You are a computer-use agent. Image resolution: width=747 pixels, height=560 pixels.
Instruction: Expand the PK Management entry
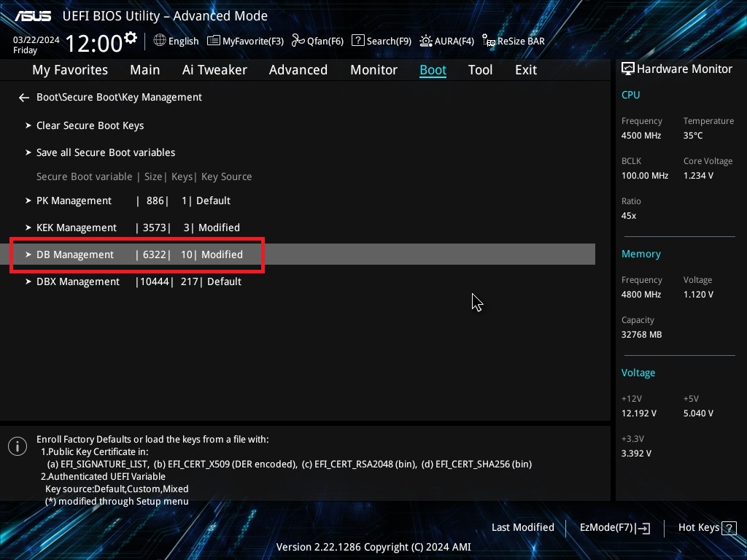74,201
